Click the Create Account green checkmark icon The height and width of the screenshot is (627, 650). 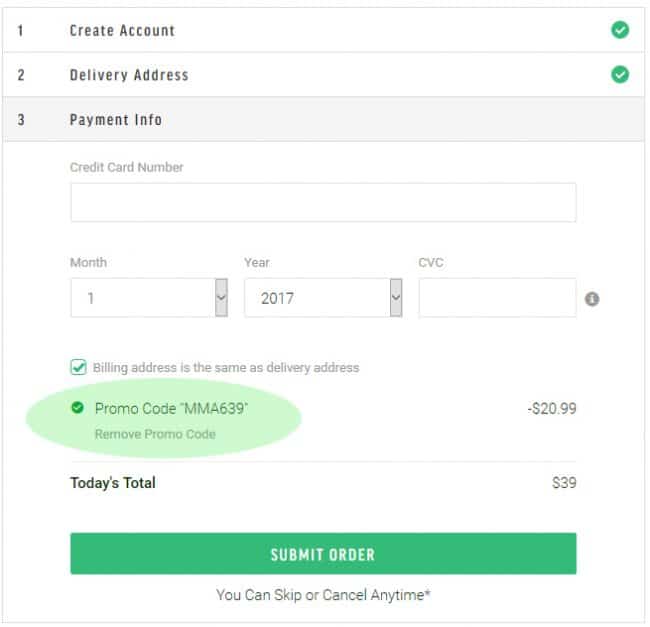coord(620,30)
